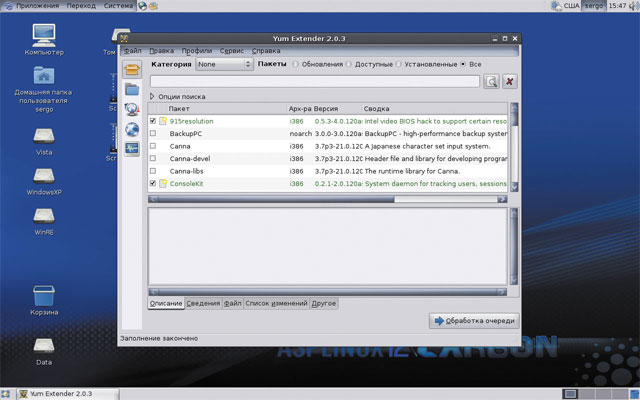Open the Сервис menu
Image resolution: width=640 pixels, height=400 pixels.
[231, 51]
